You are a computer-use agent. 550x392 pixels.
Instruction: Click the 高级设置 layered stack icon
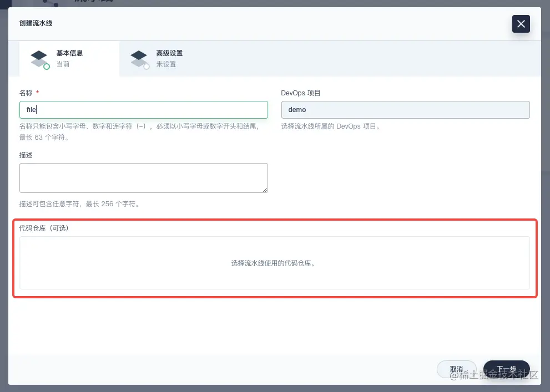(x=139, y=59)
